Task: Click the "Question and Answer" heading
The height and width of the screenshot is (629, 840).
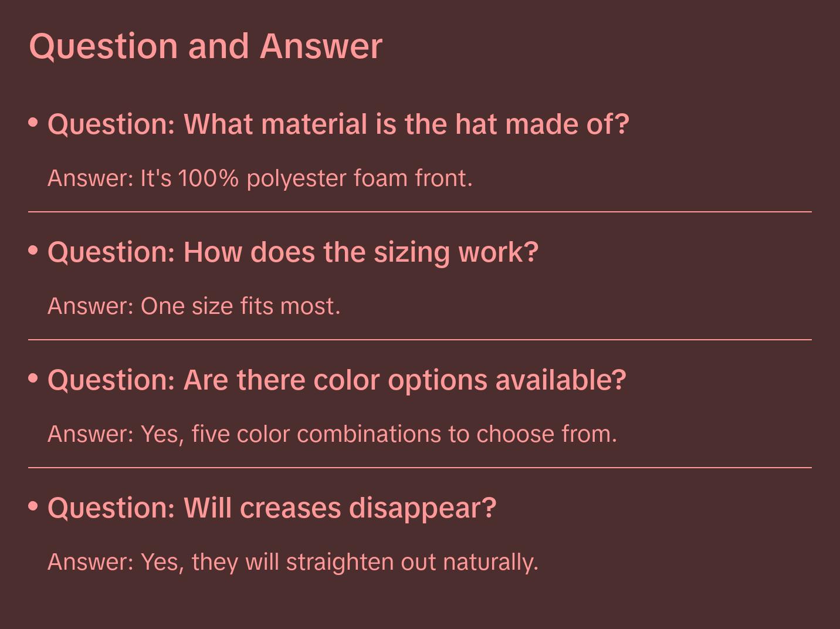Action: pos(205,46)
